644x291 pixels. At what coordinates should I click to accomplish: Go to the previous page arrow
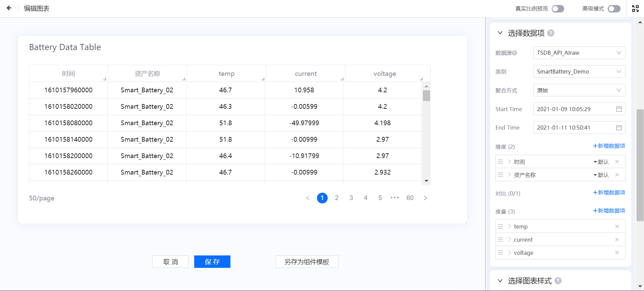click(308, 198)
